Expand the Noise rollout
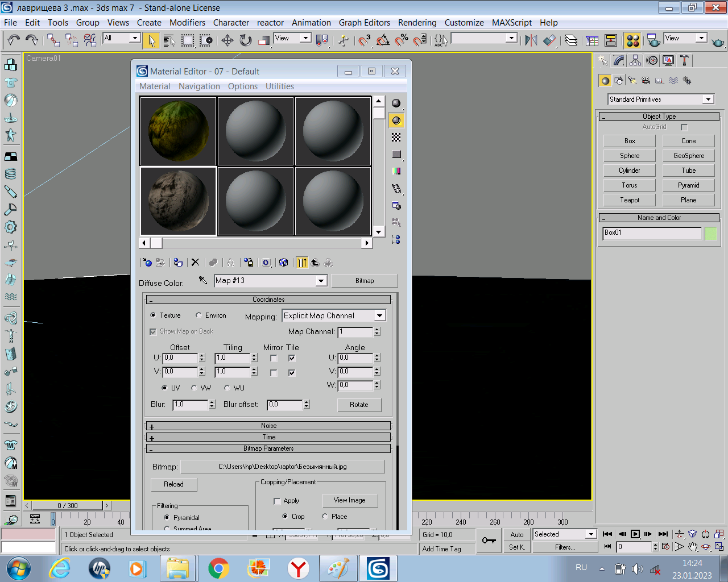The image size is (728, 582). click(x=268, y=426)
